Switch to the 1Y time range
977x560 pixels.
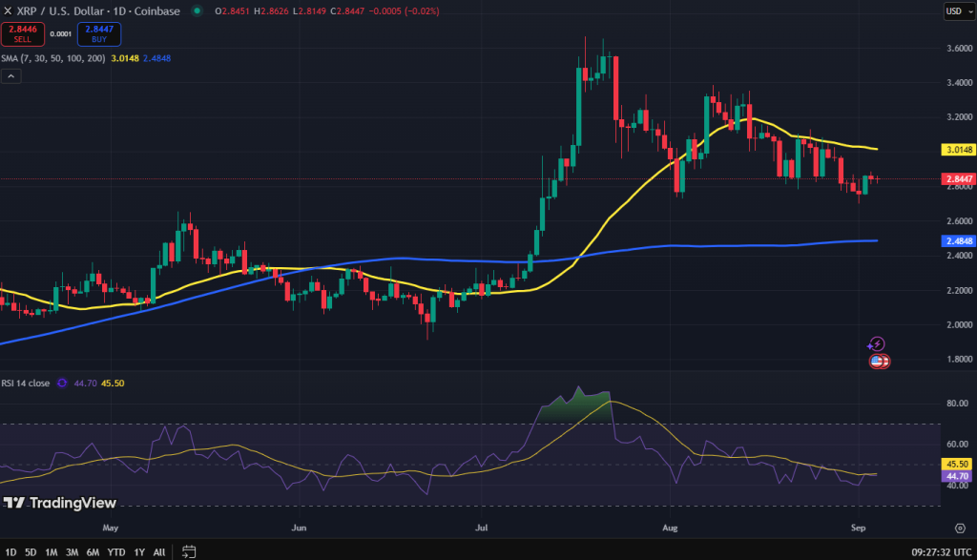[x=139, y=552]
